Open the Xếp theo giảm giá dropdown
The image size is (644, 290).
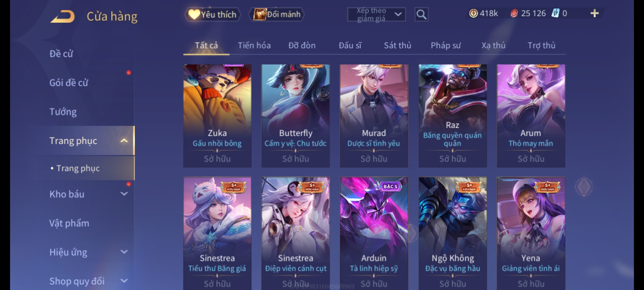(376, 15)
